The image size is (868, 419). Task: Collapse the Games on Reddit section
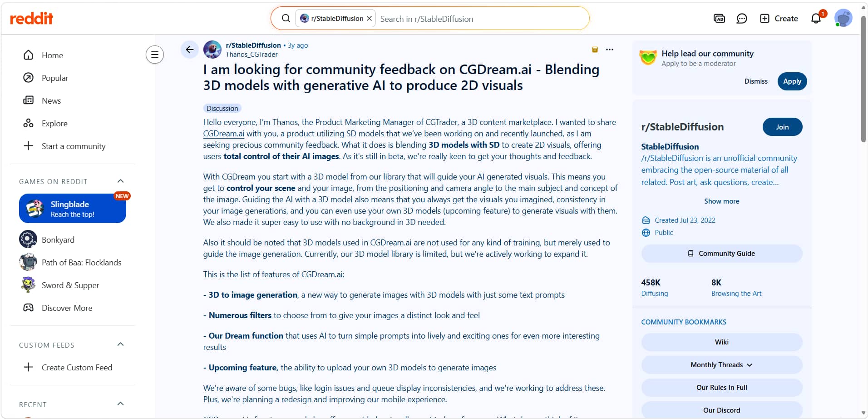tap(120, 181)
